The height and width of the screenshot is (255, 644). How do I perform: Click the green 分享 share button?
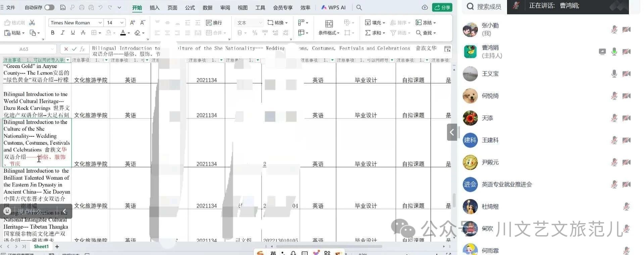pyautogui.click(x=442, y=7)
